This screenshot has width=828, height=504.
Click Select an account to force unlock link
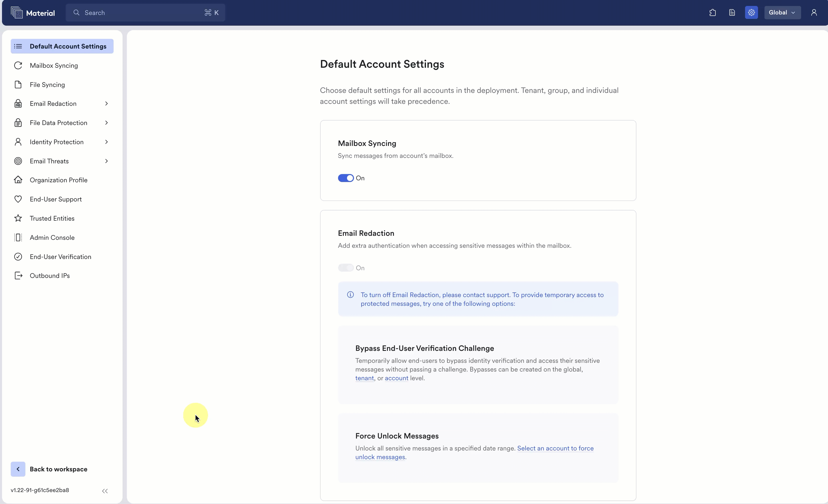(555, 448)
